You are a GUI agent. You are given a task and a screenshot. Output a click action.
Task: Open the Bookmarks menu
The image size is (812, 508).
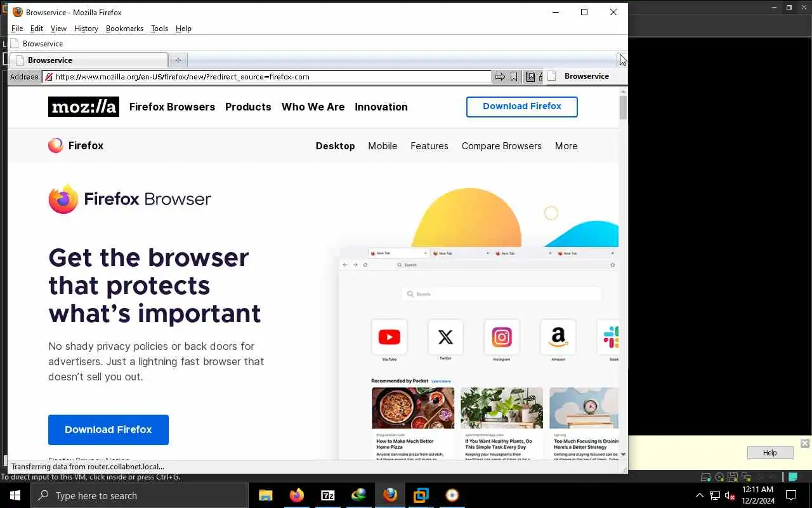(x=124, y=29)
